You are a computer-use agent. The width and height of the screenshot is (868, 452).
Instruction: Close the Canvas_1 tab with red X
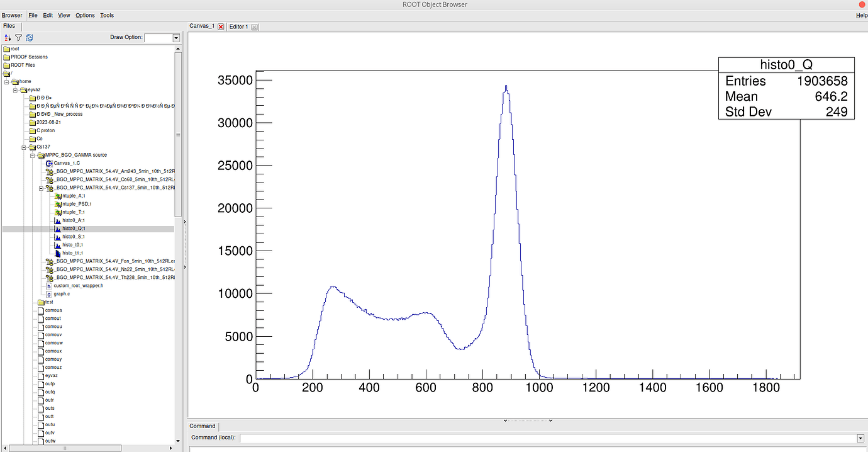pos(220,27)
